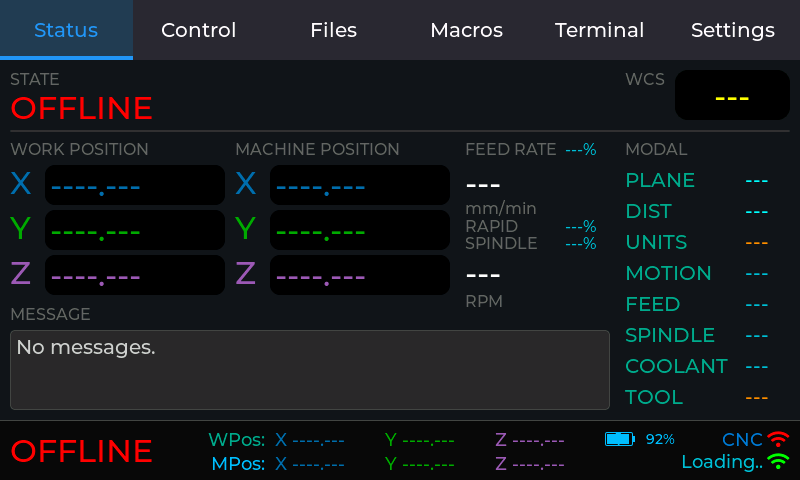Click the WPos label in bottom bar
Screen dimensions: 800x480
coord(237,440)
